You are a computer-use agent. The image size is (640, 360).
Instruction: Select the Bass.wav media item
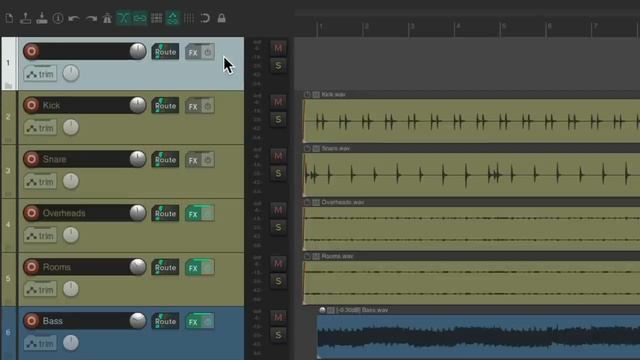(x=478, y=336)
